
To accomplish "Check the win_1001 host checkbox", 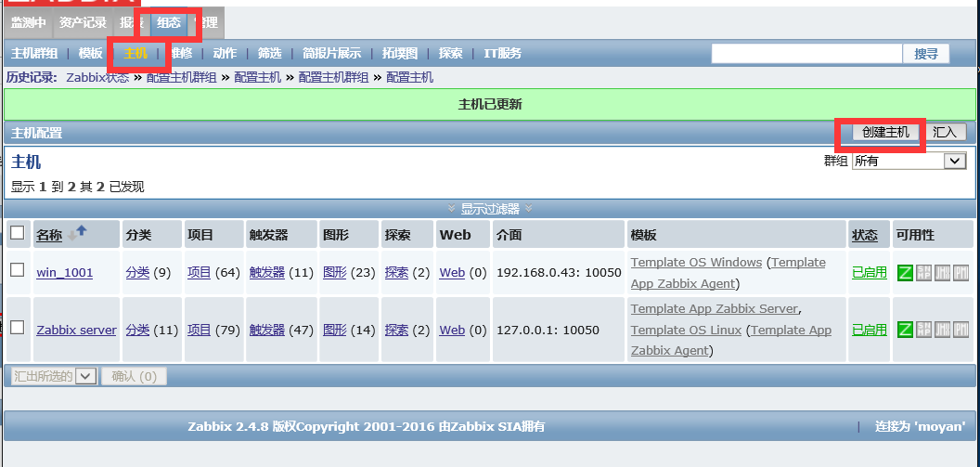I will coord(18,270).
